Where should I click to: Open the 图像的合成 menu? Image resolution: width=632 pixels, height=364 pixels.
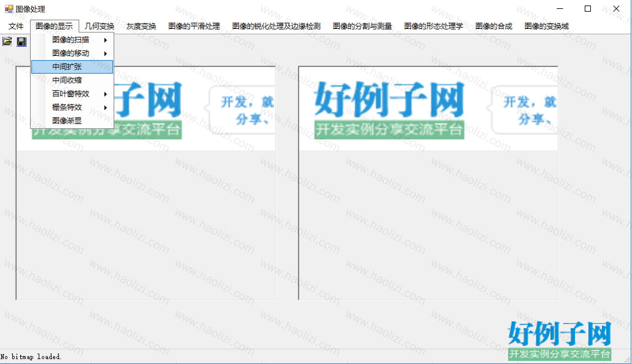pos(494,26)
